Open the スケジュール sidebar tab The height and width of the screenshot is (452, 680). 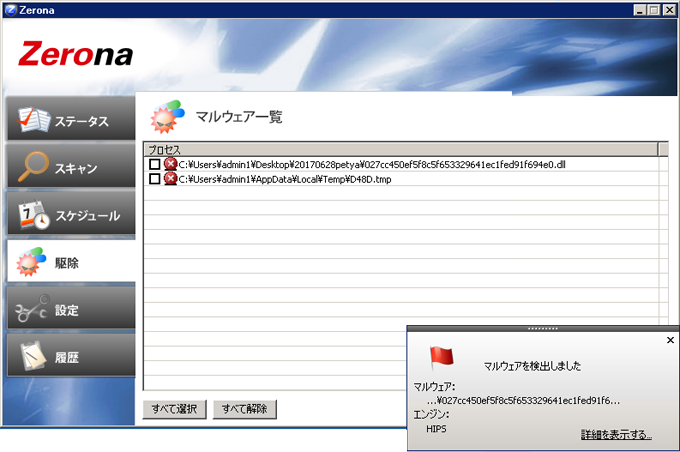tap(71, 214)
